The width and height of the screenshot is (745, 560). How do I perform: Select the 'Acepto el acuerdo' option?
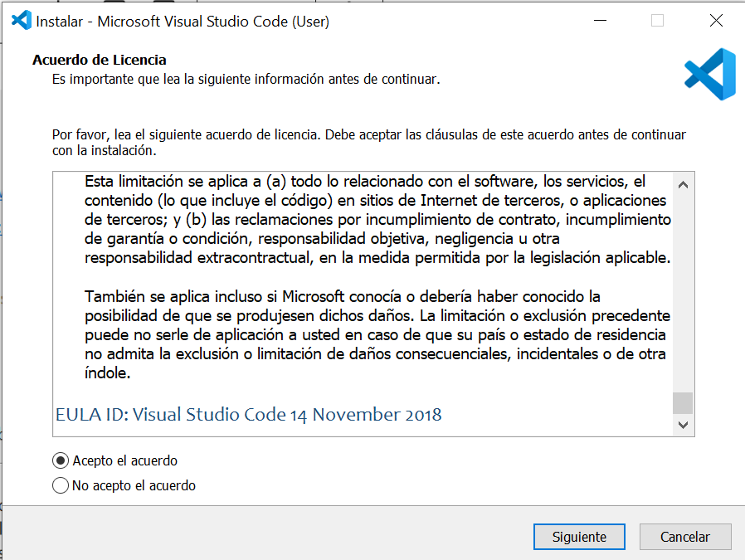click(61, 460)
